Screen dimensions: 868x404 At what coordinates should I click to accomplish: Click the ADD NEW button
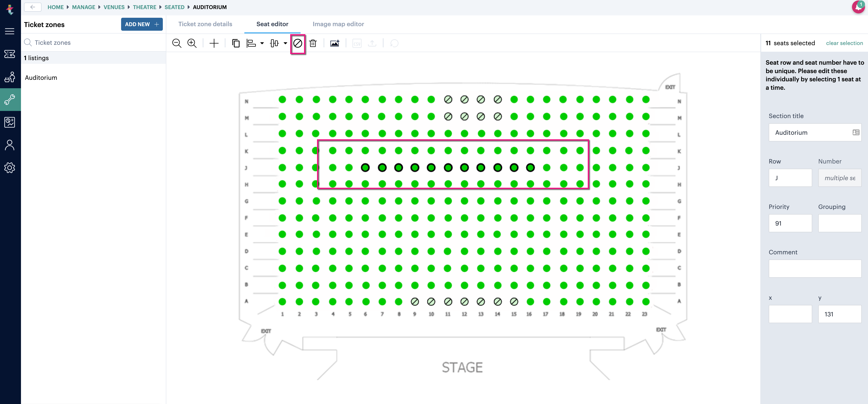coord(142,24)
